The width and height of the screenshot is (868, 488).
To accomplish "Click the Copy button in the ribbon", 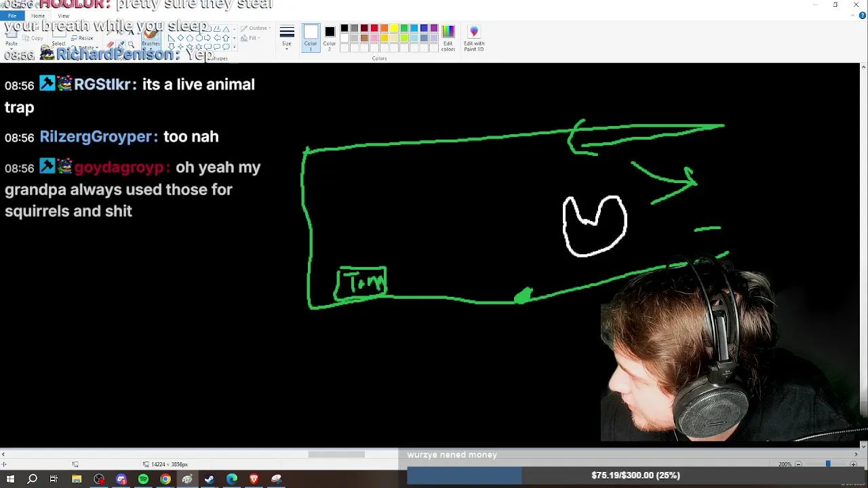I will (33, 38).
